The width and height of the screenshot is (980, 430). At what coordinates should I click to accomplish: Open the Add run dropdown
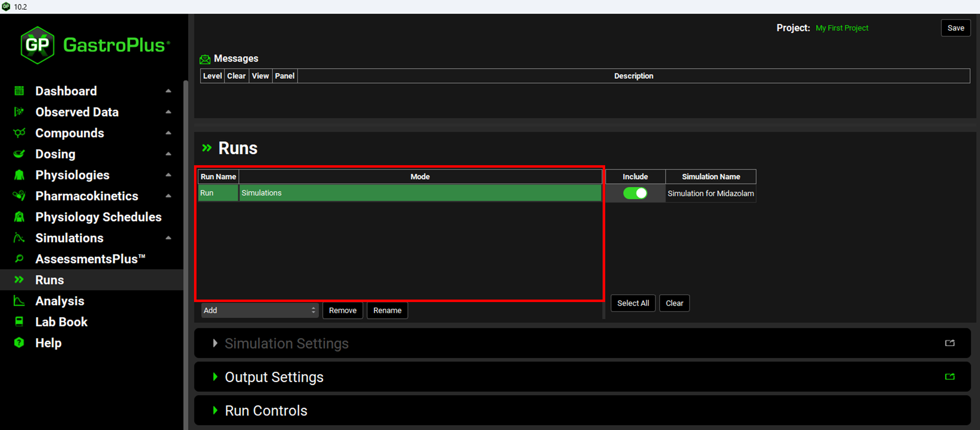tap(259, 310)
